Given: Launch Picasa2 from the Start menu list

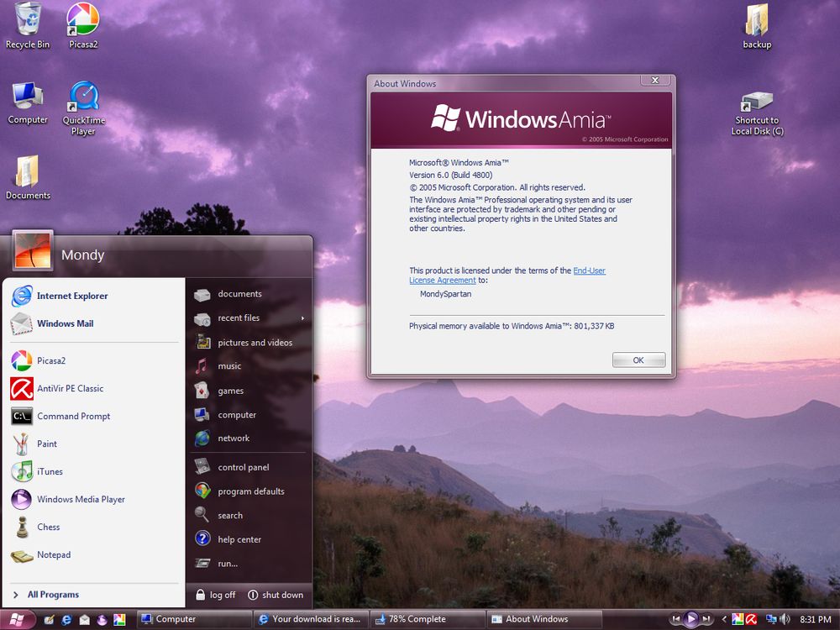Looking at the screenshot, I should click(x=94, y=360).
